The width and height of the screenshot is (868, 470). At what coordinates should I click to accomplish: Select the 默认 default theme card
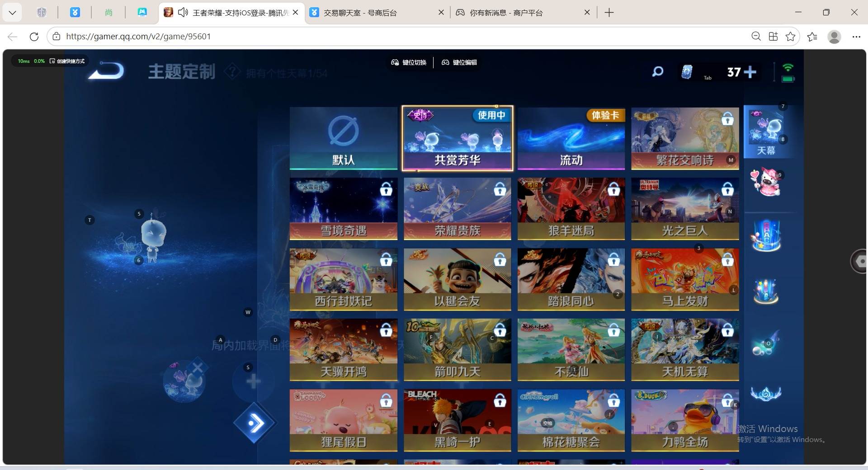[344, 138]
